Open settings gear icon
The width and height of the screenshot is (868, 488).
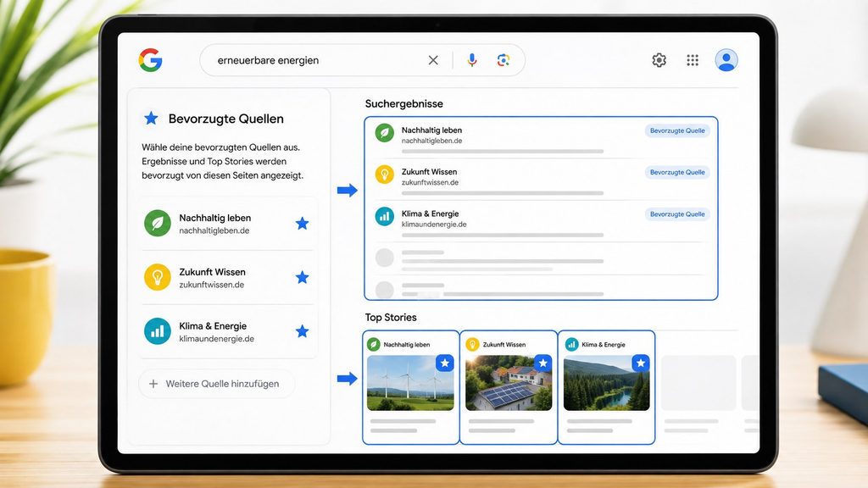659,60
